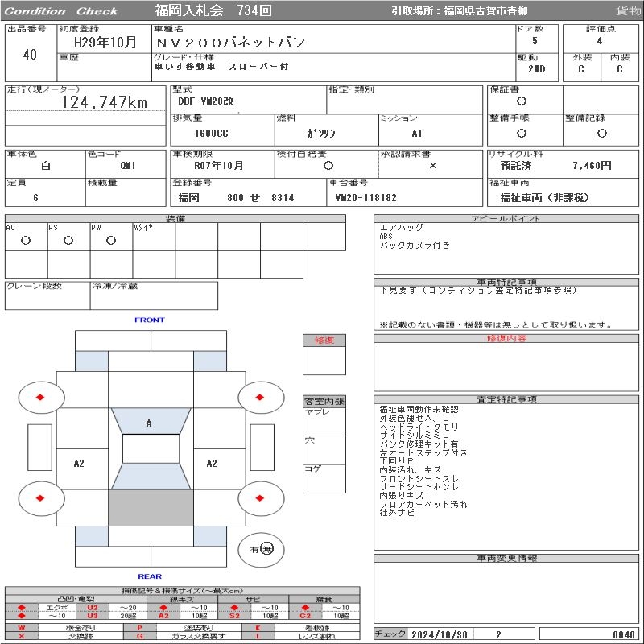The width and height of the screenshot is (644, 644).
Task: Click the mileage 124,747km
Action: click(105, 102)
